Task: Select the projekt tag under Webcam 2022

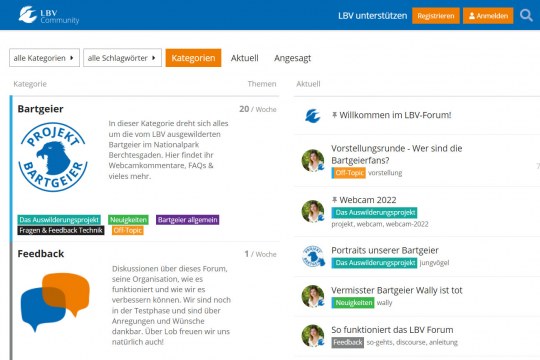Action: pos(342,224)
